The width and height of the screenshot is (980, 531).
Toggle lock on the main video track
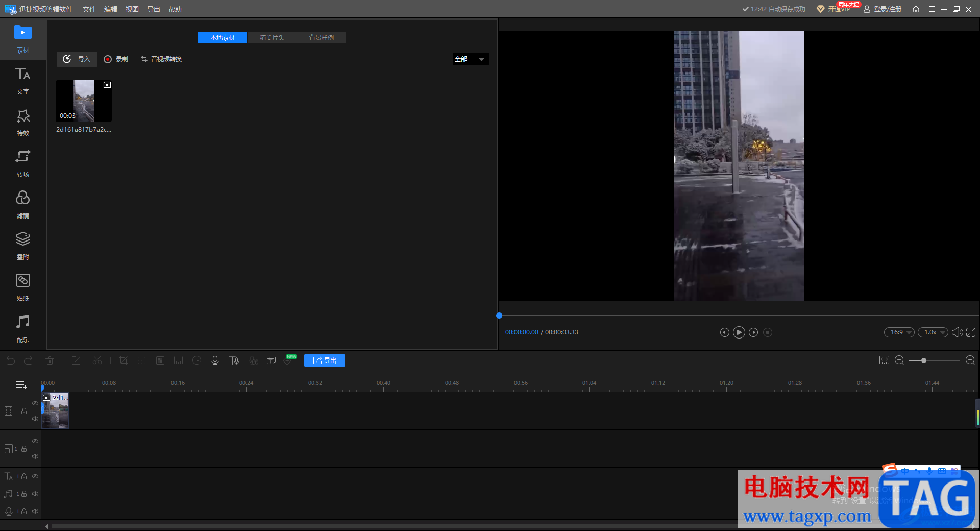[23, 411]
